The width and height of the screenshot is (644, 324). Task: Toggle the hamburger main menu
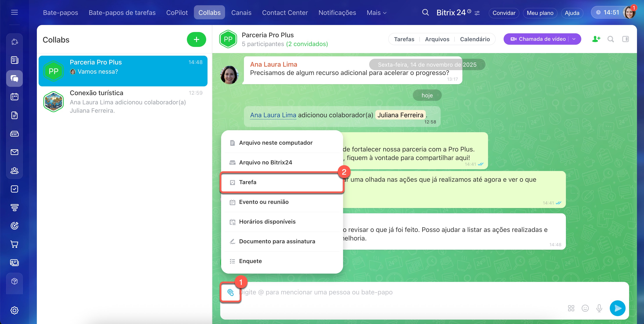click(14, 12)
